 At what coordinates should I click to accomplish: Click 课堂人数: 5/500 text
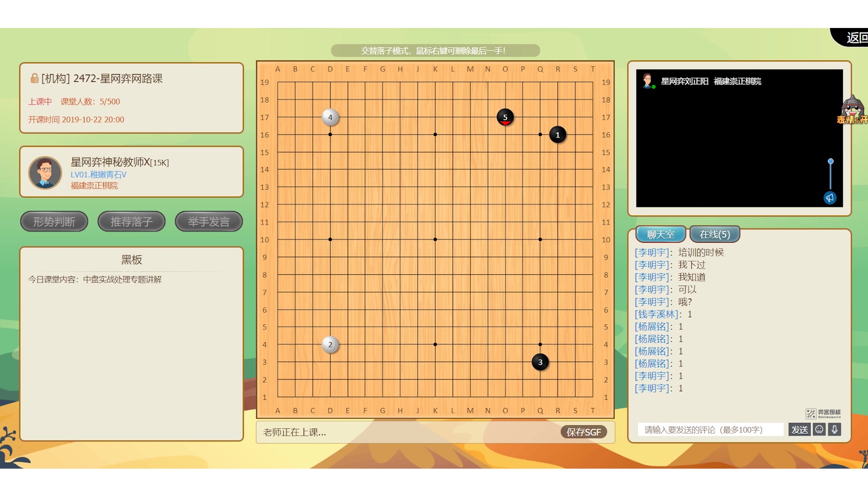90,102
